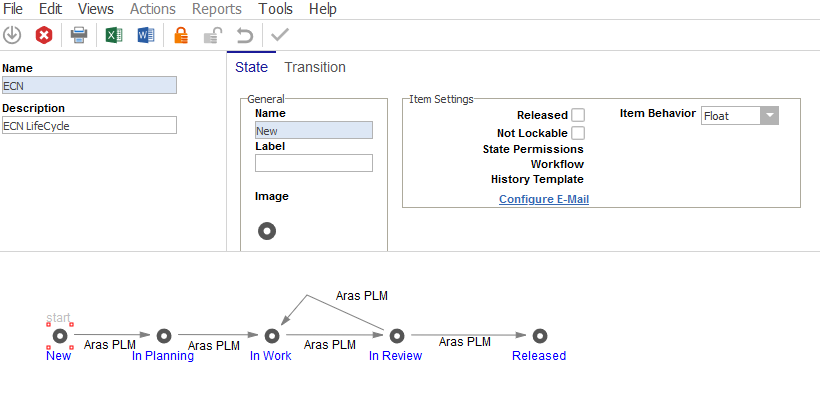Enable the Released checkbox
820x417 pixels.
[x=578, y=115]
